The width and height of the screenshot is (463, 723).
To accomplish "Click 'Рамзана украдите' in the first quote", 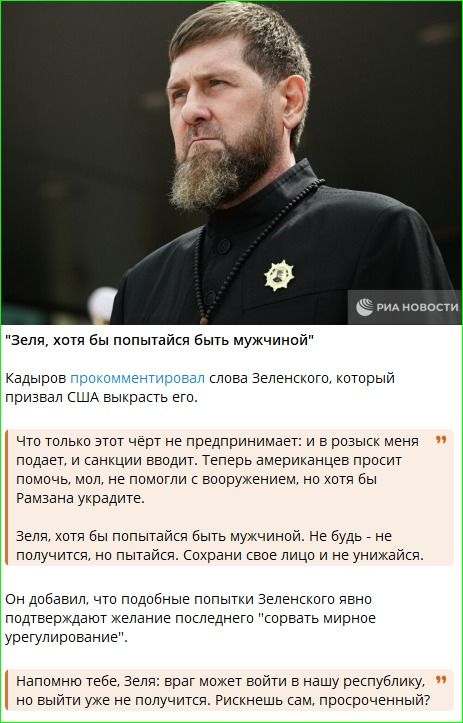I will pos(80,499).
